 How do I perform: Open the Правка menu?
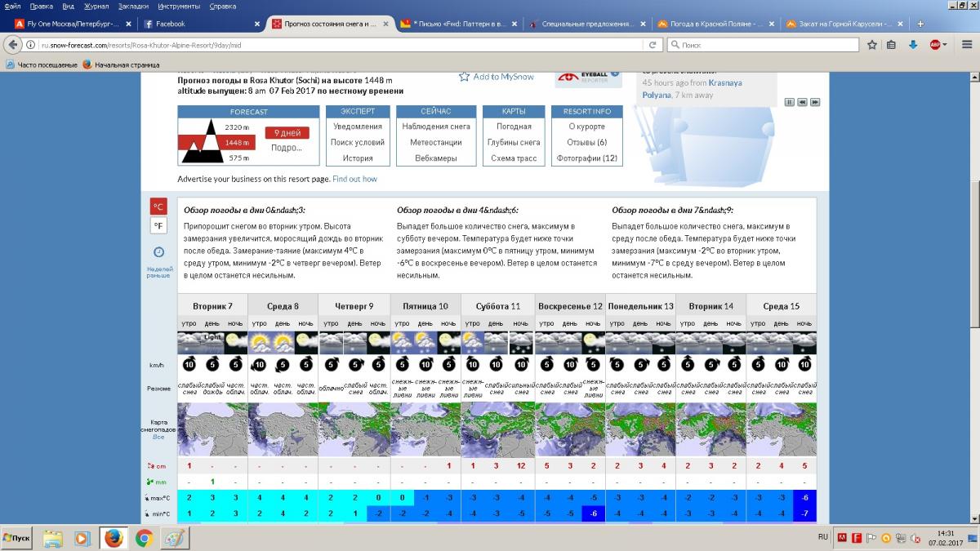(42, 6)
